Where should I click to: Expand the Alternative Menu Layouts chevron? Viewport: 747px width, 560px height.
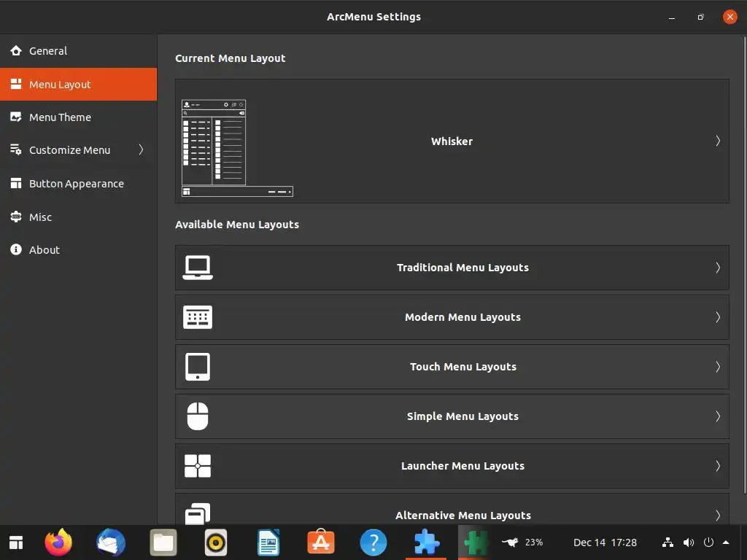[x=718, y=516]
